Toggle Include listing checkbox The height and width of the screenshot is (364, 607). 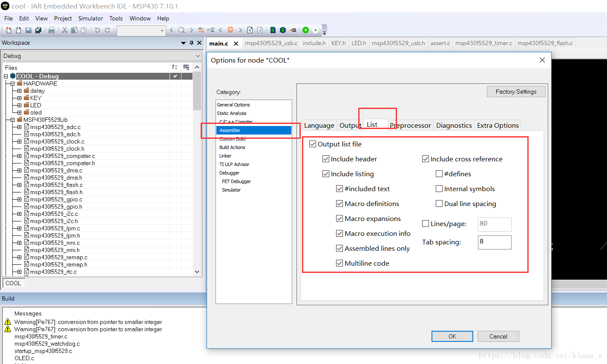[326, 174]
